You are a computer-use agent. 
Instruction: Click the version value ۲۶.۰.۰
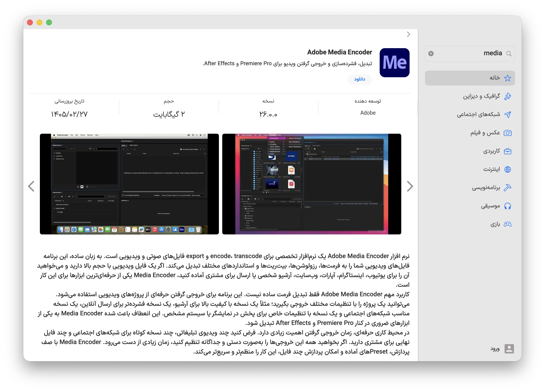pyautogui.click(x=268, y=114)
